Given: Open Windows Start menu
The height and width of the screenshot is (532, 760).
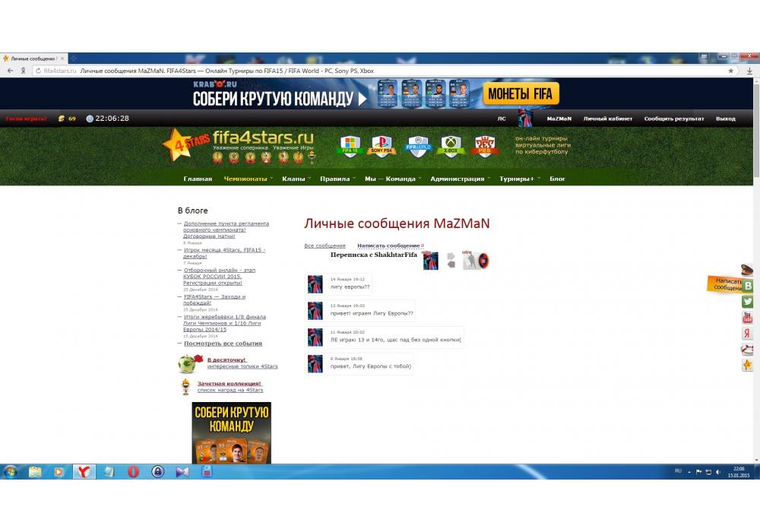Looking at the screenshot, I should pyautogui.click(x=10, y=471).
